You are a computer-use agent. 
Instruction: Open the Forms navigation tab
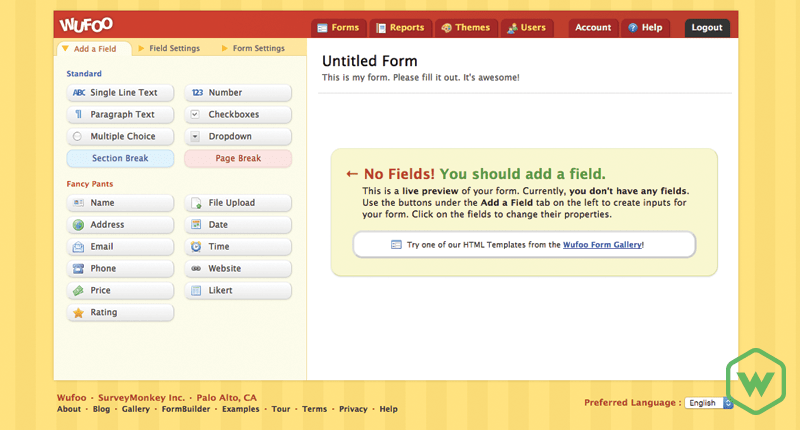click(338, 28)
